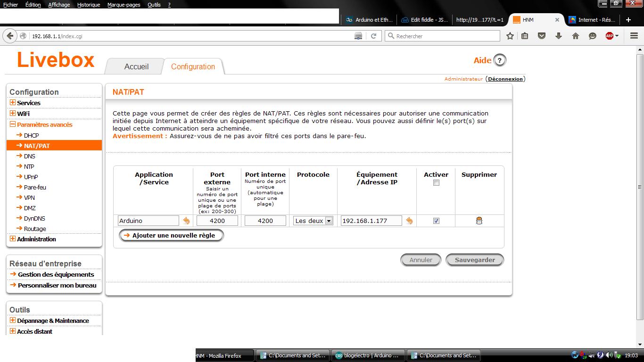Delete the Arduino rule with trash icon
Image resolution: width=644 pixels, height=362 pixels.
click(479, 221)
